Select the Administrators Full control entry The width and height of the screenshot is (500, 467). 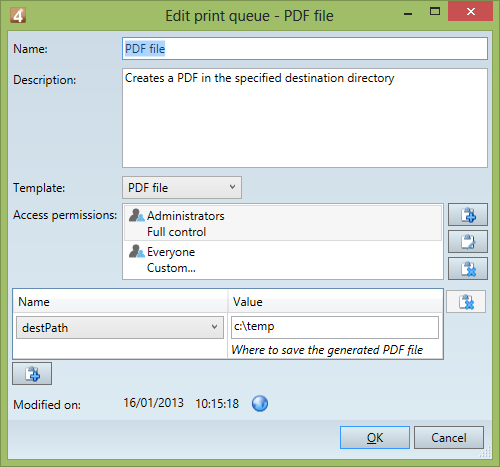click(283, 223)
